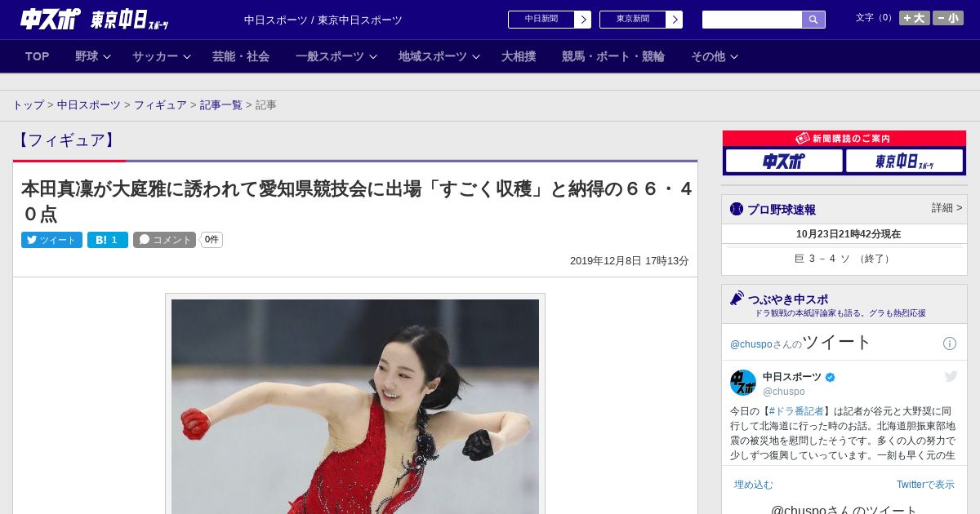Open the コメント button
The height and width of the screenshot is (514, 980).
(x=164, y=240)
